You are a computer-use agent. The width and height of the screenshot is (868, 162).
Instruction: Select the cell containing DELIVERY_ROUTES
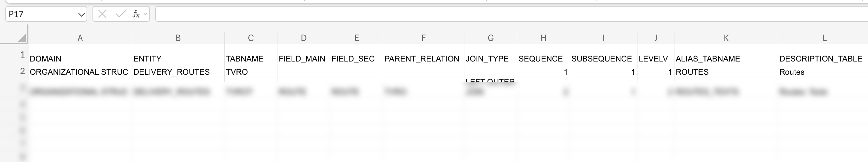click(x=178, y=72)
